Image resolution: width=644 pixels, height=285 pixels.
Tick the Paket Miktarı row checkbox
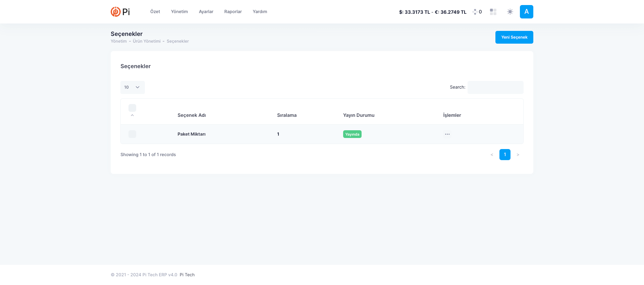[x=132, y=134]
